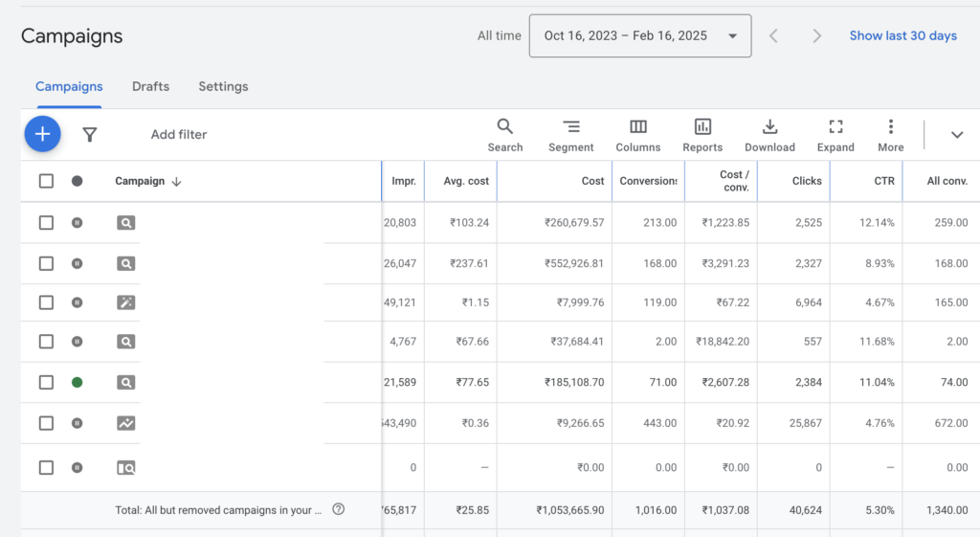
Task: Sort by the Clicks column header
Action: click(x=807, y=181)
